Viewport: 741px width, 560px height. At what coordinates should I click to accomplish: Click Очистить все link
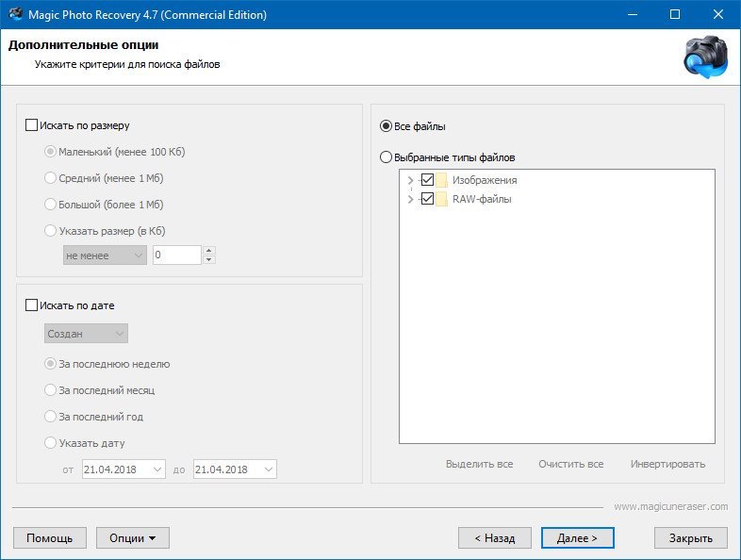click(571, 464)
